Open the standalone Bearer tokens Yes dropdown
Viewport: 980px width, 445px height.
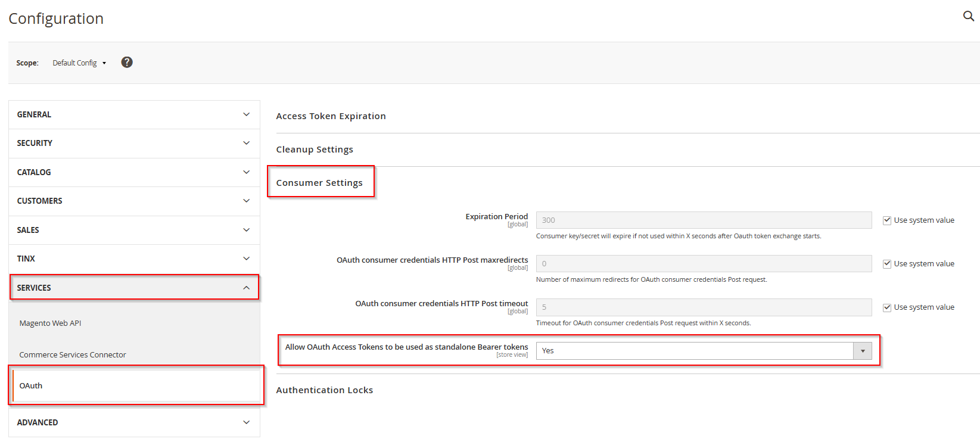[704, 351]
